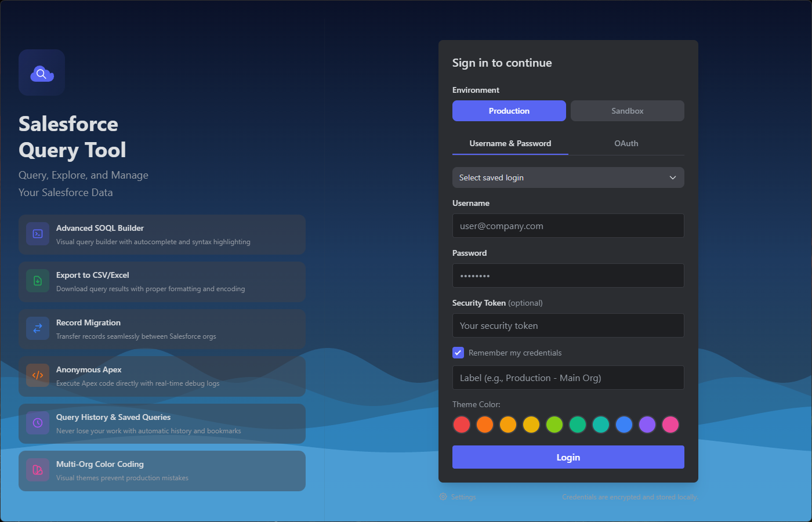The height and width of the screenshot is (522, 812).
Task: Click the cloud search app logo
Action: [x=42, y=73]
